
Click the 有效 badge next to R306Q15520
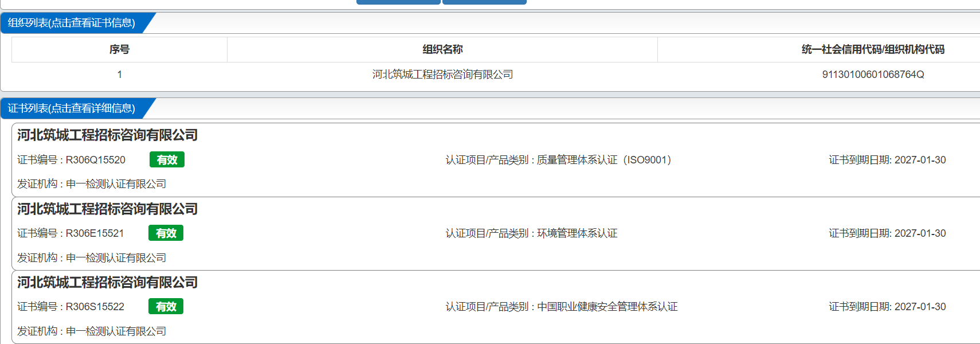[x=167, y=160]
